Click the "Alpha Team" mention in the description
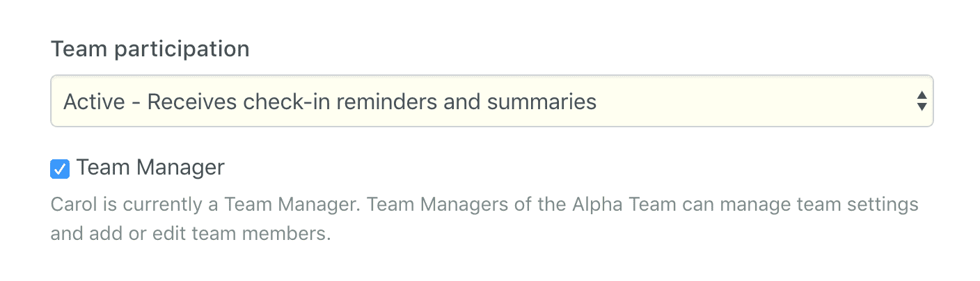 point(610,206)
